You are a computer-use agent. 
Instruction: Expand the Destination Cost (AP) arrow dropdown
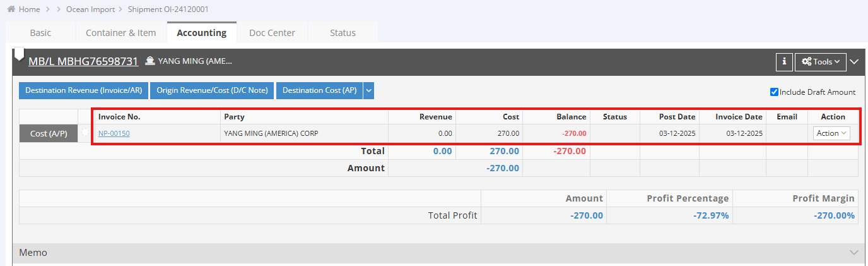tap(369, 90)
